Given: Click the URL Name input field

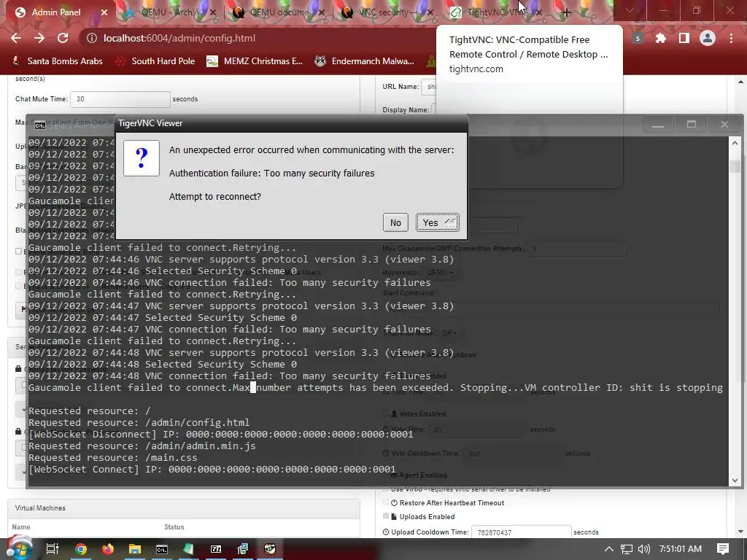Looking at the screenshot, I should click(x=429, y=87).
